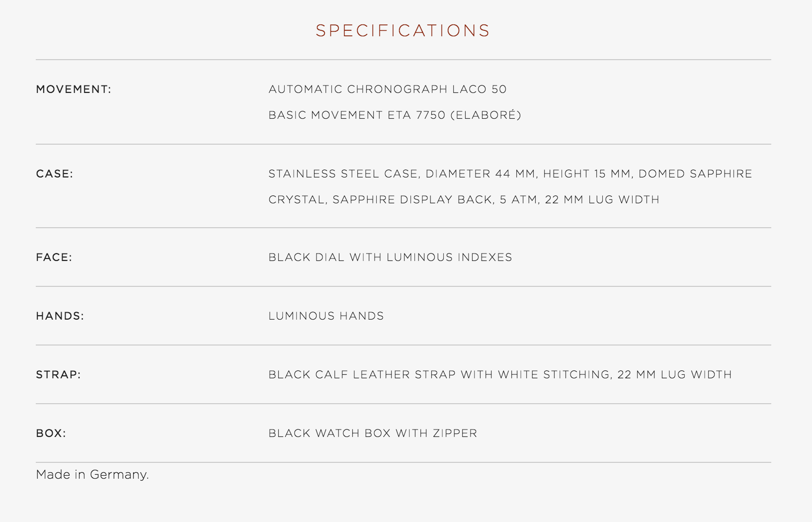The height and width of the screenshot is (522, 812).
Task: Click the Automatic Chronograph Laco 50 text
Action: tap(387, 89)
